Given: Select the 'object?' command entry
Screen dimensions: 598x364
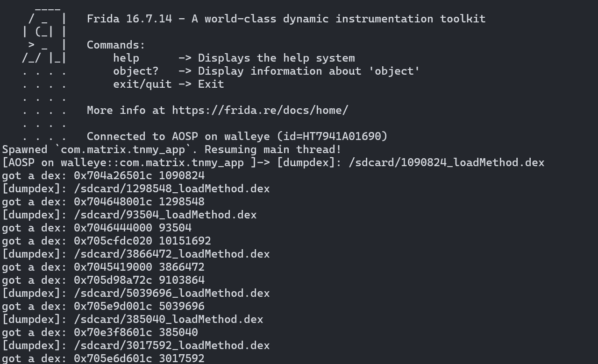Looking at the screenshot, I should [266, 71].
